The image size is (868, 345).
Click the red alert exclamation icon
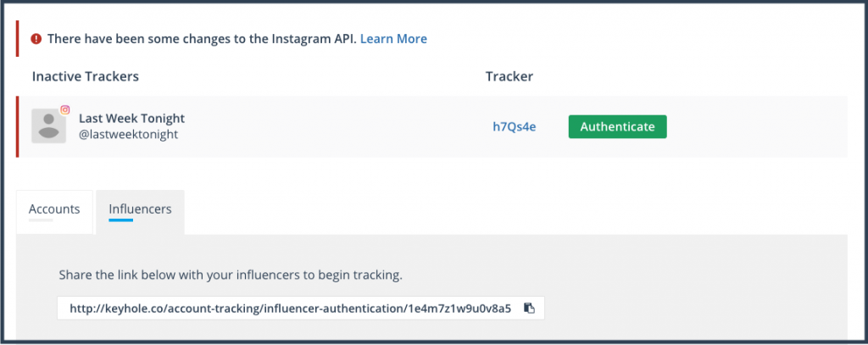(36, 39)
